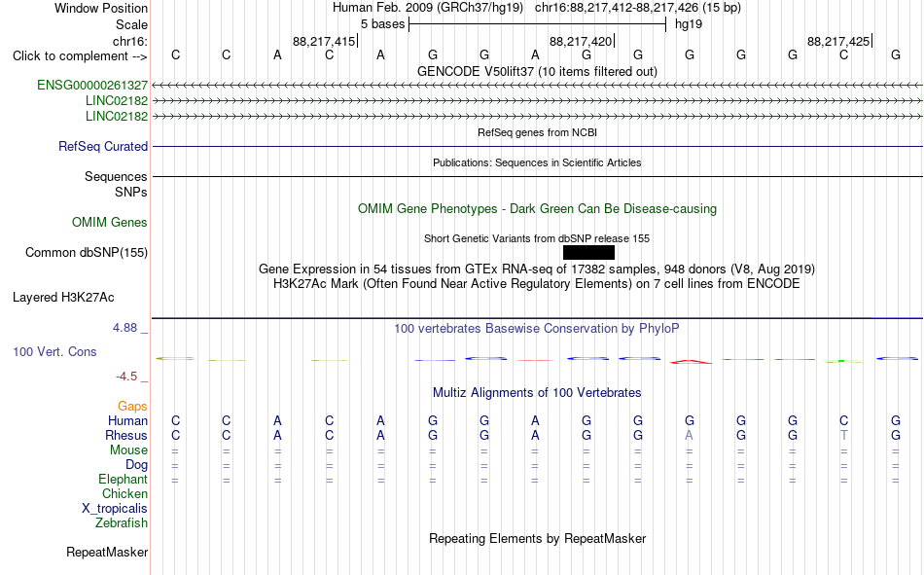
Task: Click the GTEx Gene Expression title line
Action: point(537,269)
